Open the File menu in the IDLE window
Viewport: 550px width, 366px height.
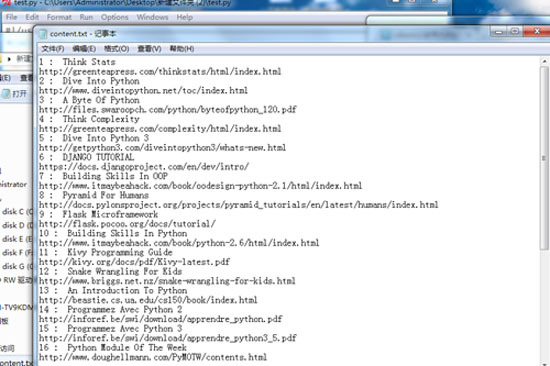[11, 17]
